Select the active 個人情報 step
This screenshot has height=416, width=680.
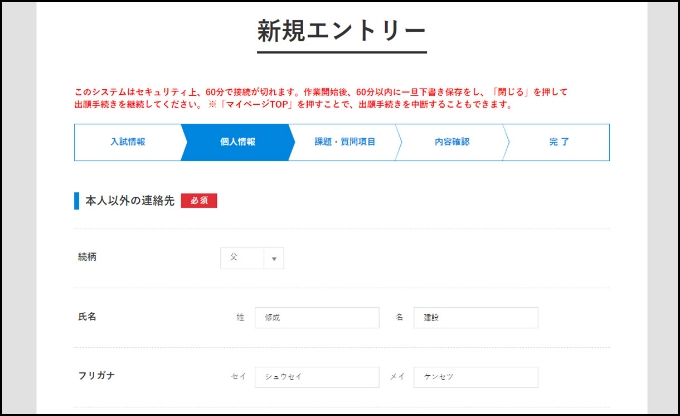237,142
